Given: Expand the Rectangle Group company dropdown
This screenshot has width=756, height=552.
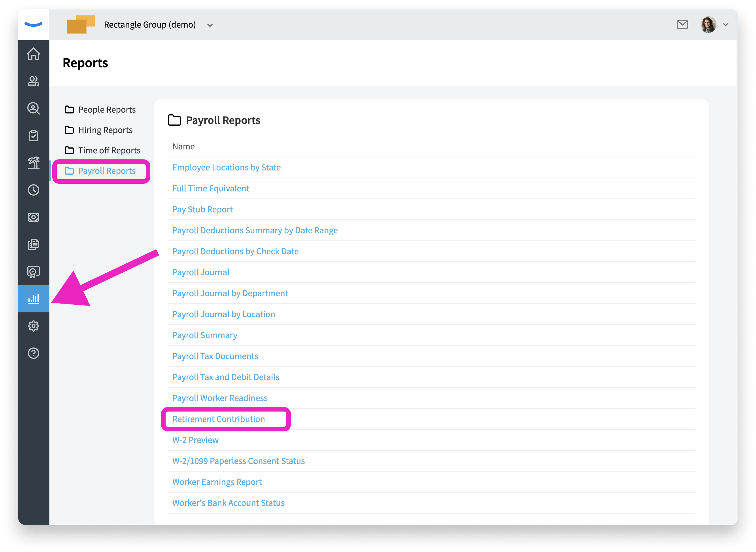Looking at the screenshot, I should (210, 25).
